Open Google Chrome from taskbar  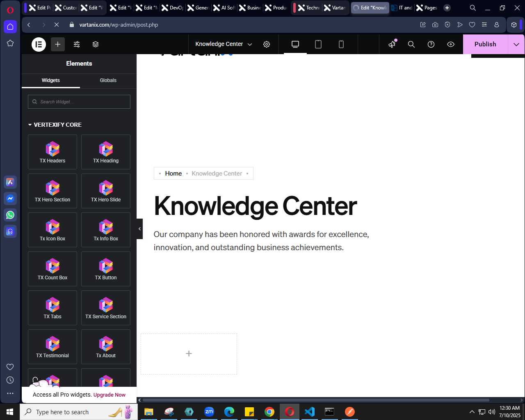269,412
